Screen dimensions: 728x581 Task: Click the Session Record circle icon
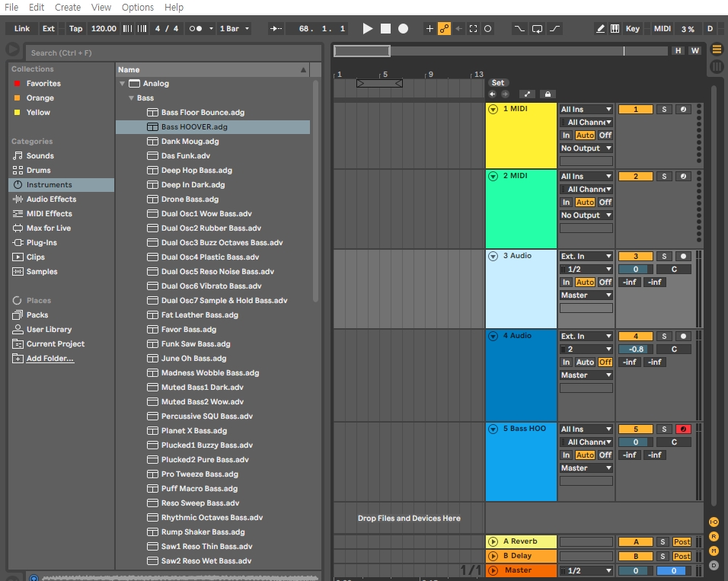[x=487, y=29]
